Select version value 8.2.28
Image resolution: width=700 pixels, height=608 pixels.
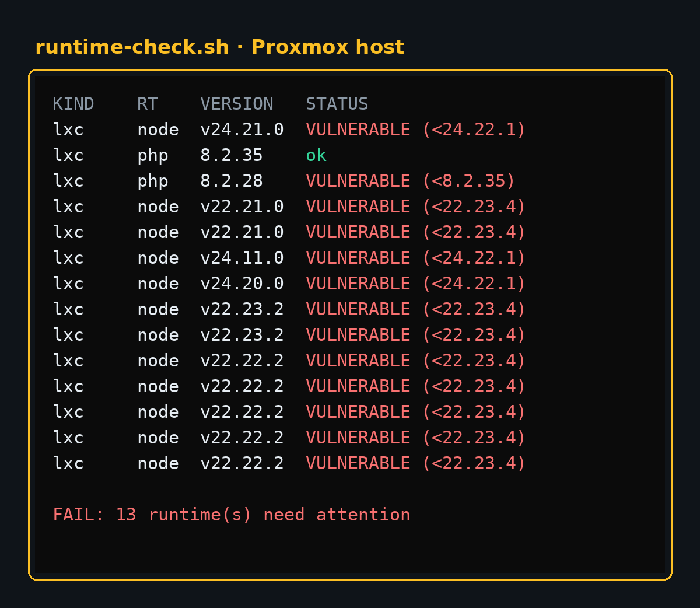pos(232,181)
